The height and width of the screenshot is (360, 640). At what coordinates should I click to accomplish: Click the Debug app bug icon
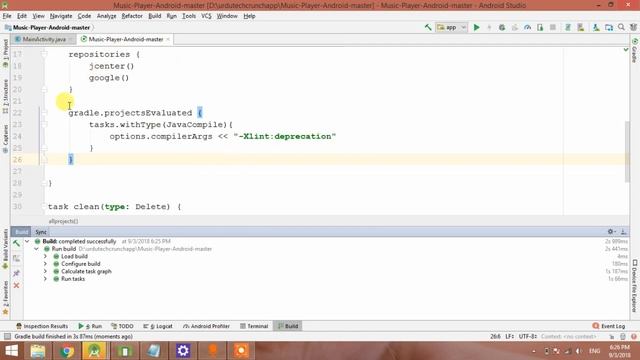tap(502, 27)
